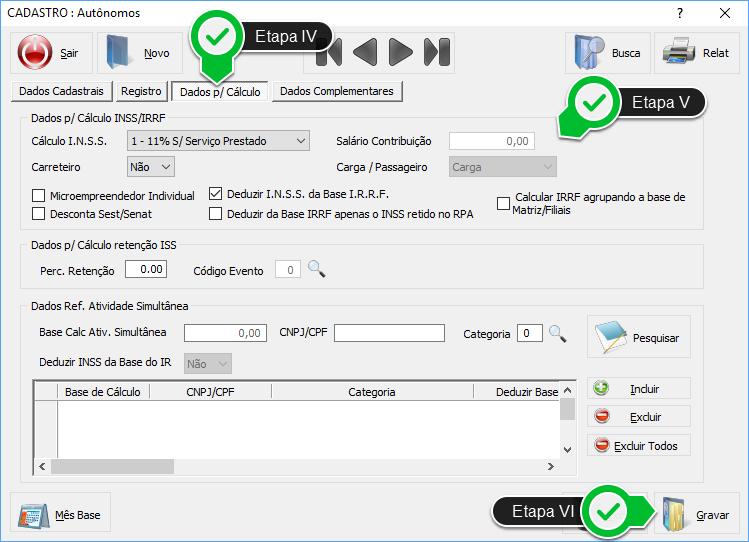Open the Dados Complementares tab
The width and height of the screenshot is (749, 542).
click(337, 91)
